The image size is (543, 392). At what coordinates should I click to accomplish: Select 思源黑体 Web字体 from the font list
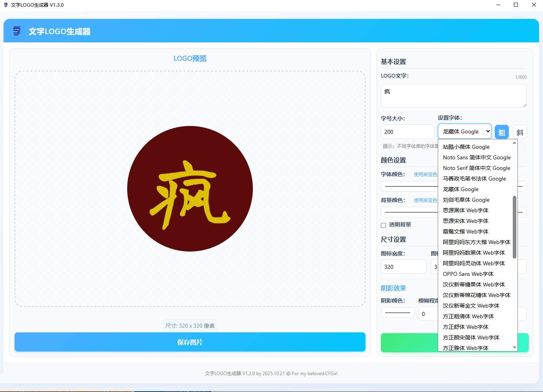(465, 210)
